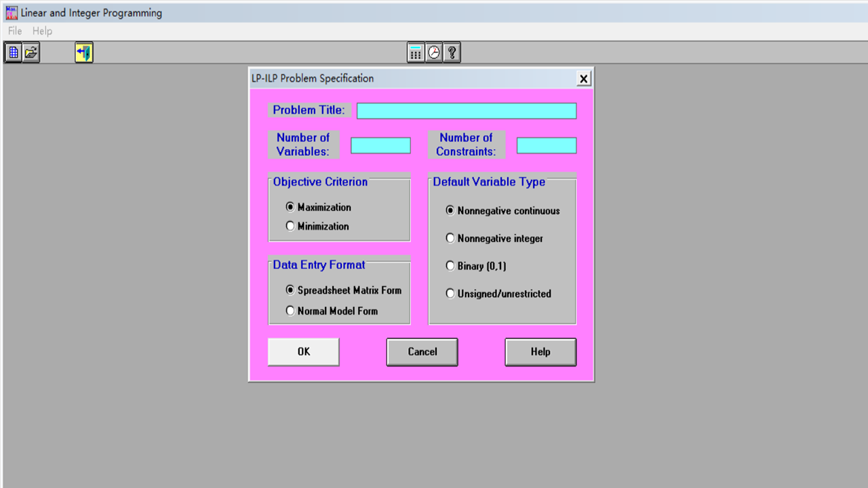Set variable type to Nonnegative integer
This screenshot has height=488, width=868.
click(x=450, y=239)
